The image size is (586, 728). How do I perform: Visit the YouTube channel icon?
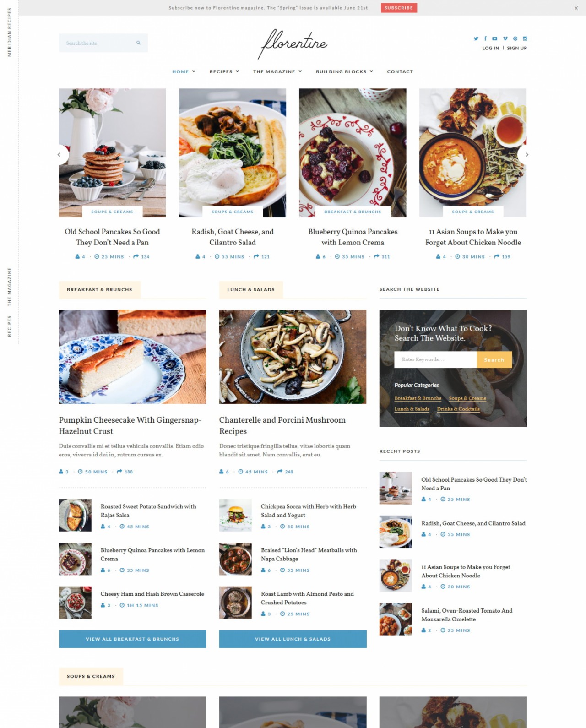tap(495, 38)
